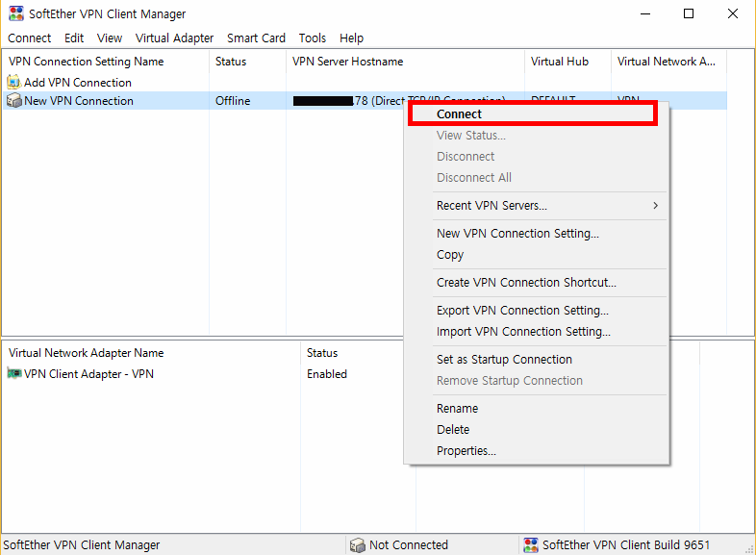The width and height of the screenshot is (756, 555).
Task: Click the Virtual Network Adapter Name column header
Action: point(151,352)
